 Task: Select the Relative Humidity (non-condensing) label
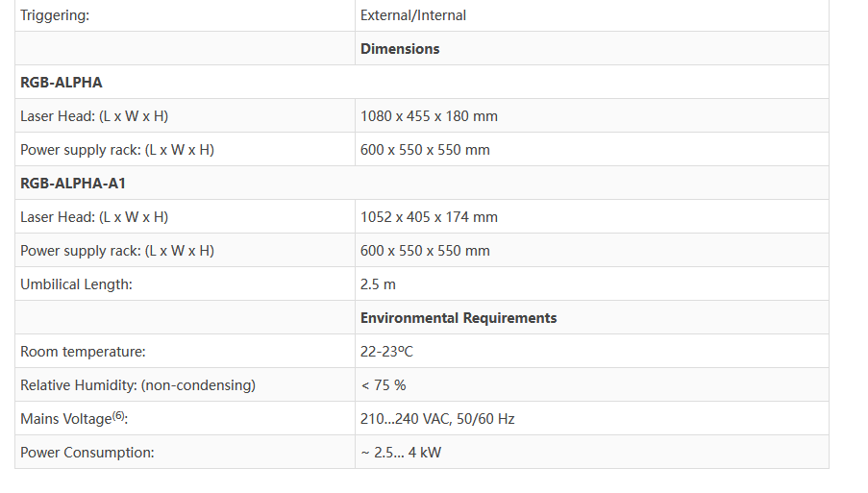pyautogui.click(x=137, y=385)
